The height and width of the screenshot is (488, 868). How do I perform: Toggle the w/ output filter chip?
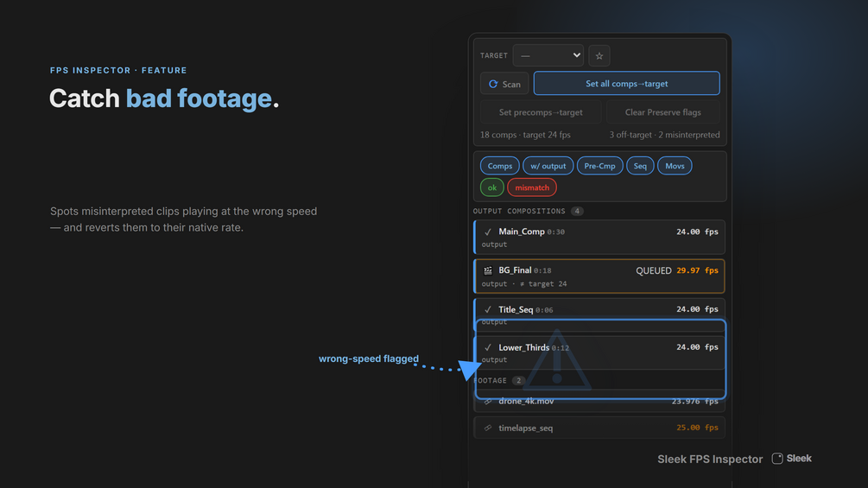tap(548, 166)
